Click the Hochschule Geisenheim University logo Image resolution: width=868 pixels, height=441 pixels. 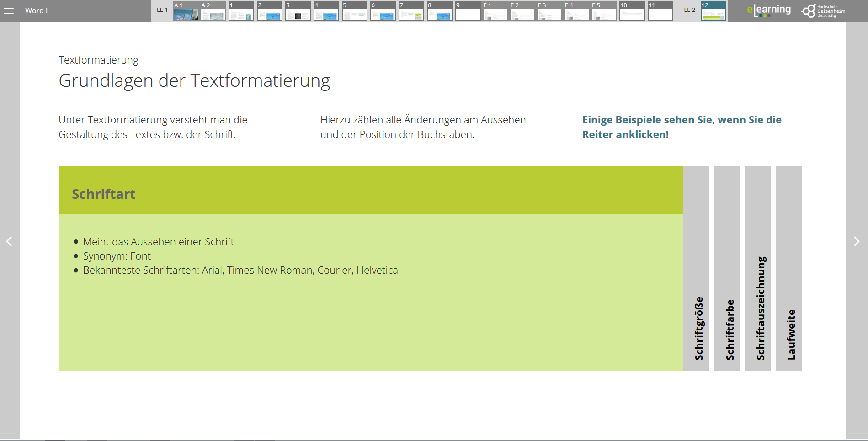click(823, 11)
